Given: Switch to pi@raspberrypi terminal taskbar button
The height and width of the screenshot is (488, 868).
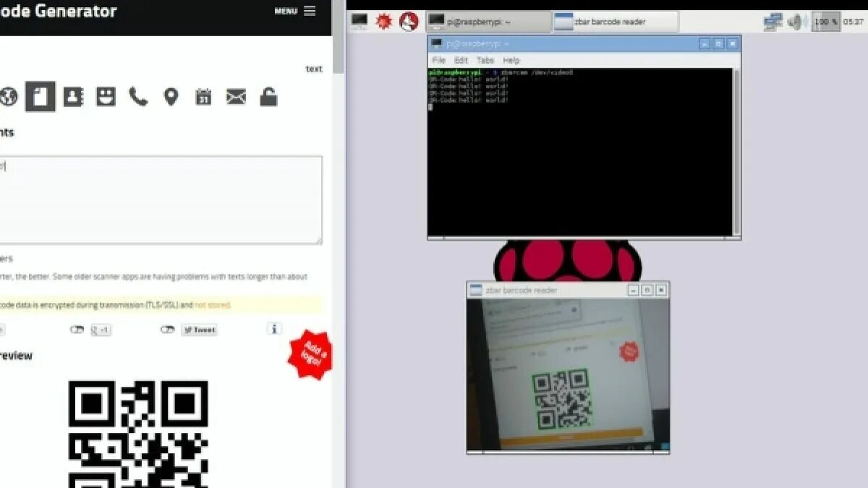Looking at the screenshot, I should (x=488, y=22).
